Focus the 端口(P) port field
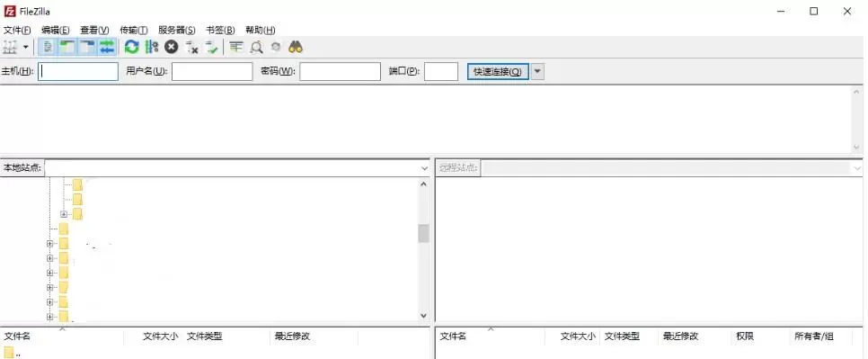 pos(441,71)
